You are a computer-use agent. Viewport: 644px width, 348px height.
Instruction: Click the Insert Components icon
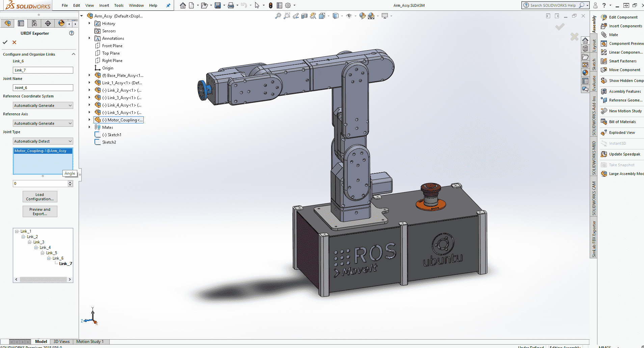604,26
